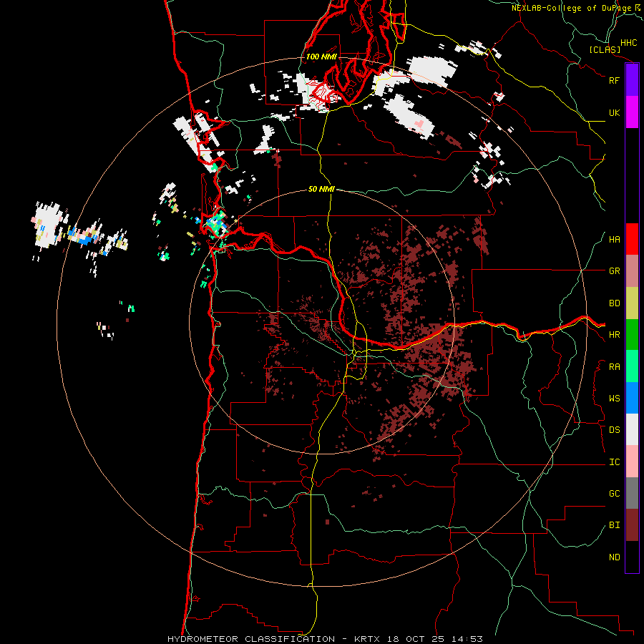Image resolution: width=644 pixels, height=644 pixels.
Task: Click the HHC product code label
Action: coord(628,43)
